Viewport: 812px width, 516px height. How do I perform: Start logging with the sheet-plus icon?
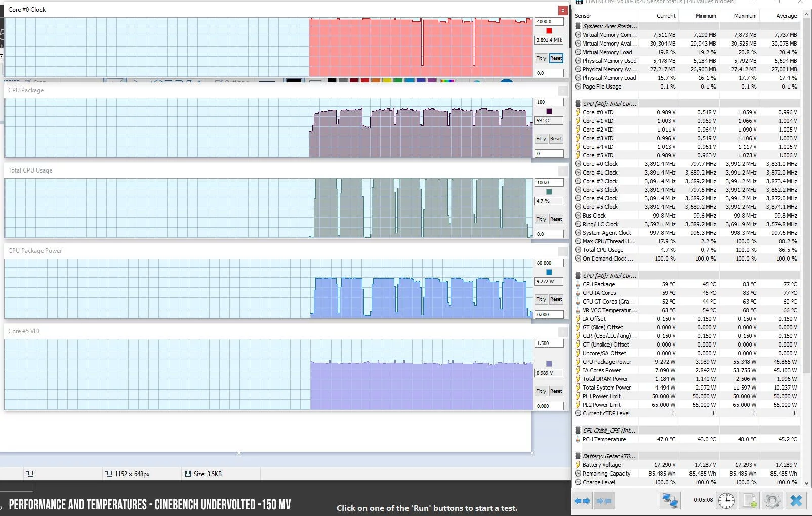749,501
